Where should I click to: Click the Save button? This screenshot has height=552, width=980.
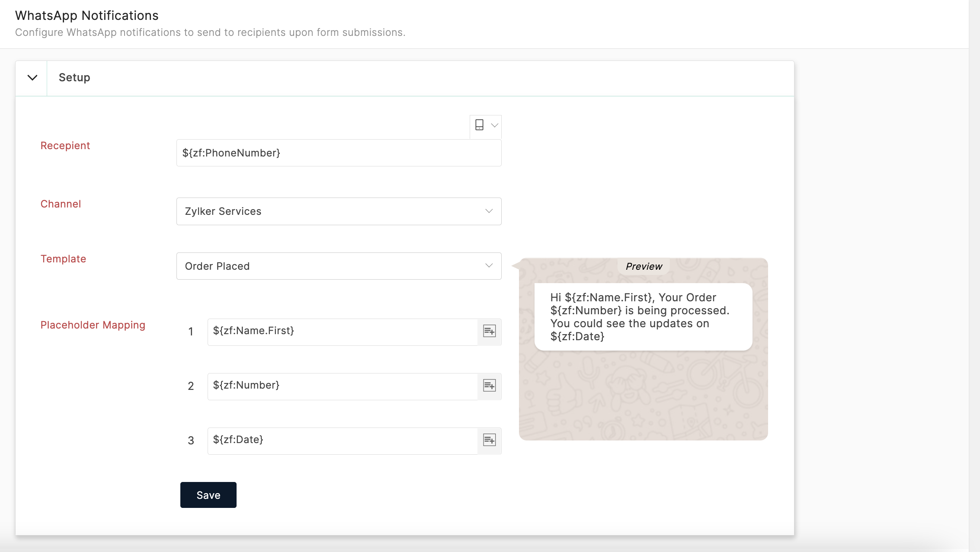[x=208, y=495]
